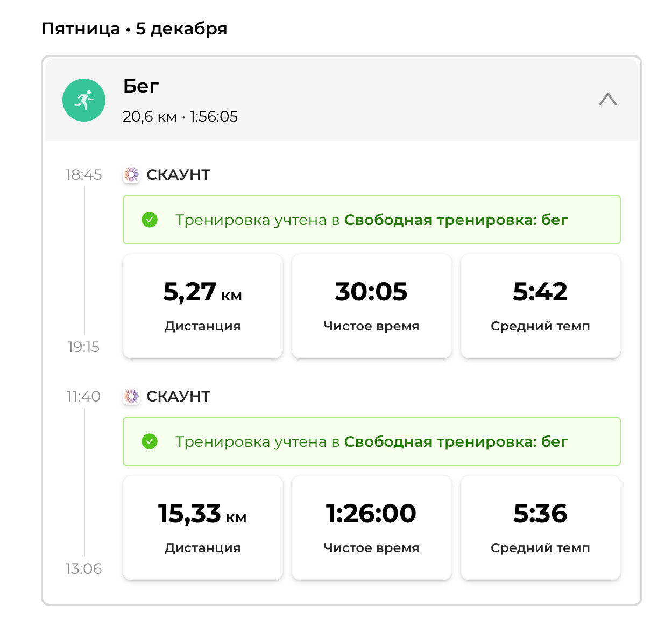This screenshot has width=672, height=626.
Task: Click the 13:06 end time marker
Action: (x=83, y=568)
